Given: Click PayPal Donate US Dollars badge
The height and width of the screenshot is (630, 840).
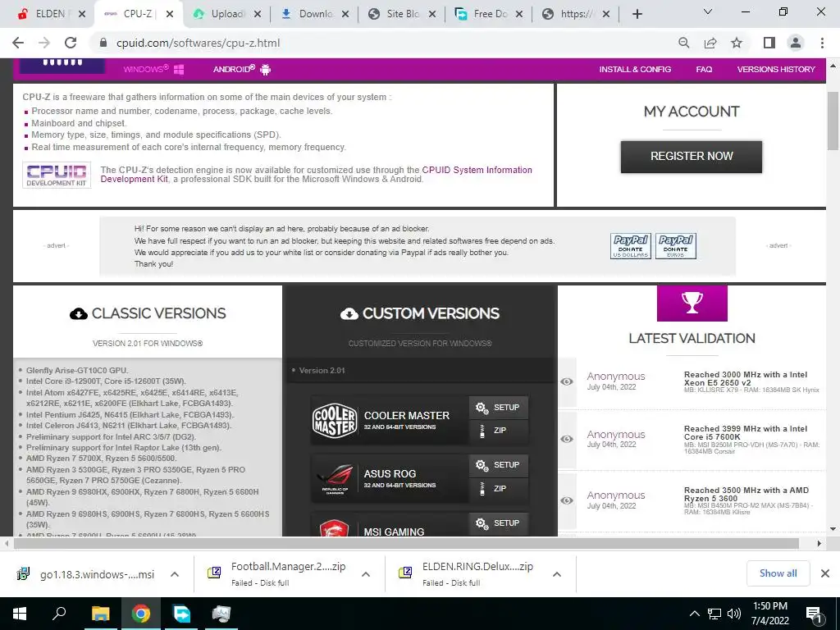Looking at the screenshot, I should pos(631,246).
